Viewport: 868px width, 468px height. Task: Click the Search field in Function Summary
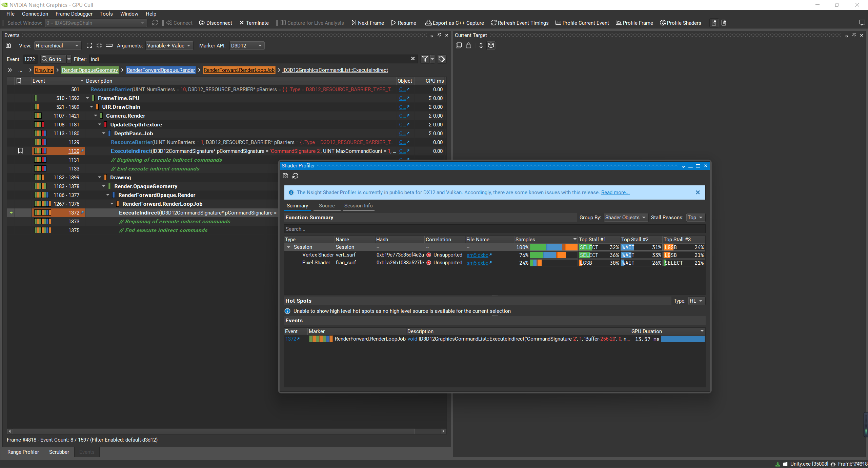(494, 229)
